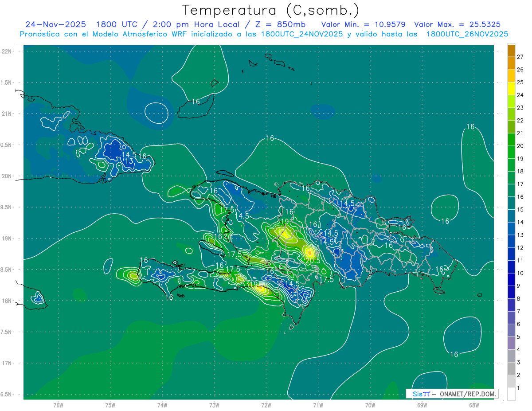Click the '22N' latitude axis label
The height and width of the screenshot is (411, 532).
click(x=6, y=51)
